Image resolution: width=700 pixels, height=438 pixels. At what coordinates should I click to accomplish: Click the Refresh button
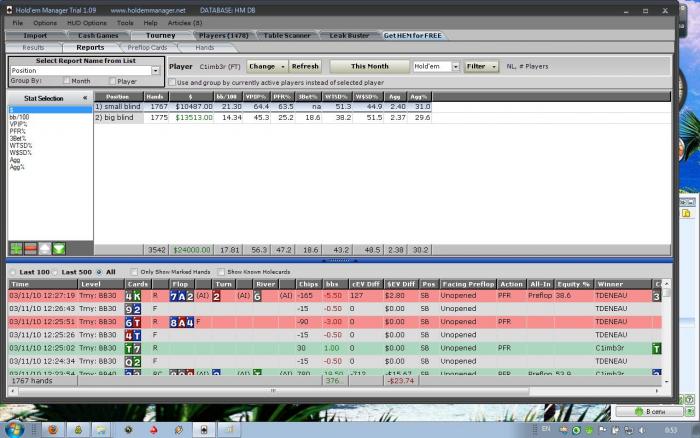point(305,67)
